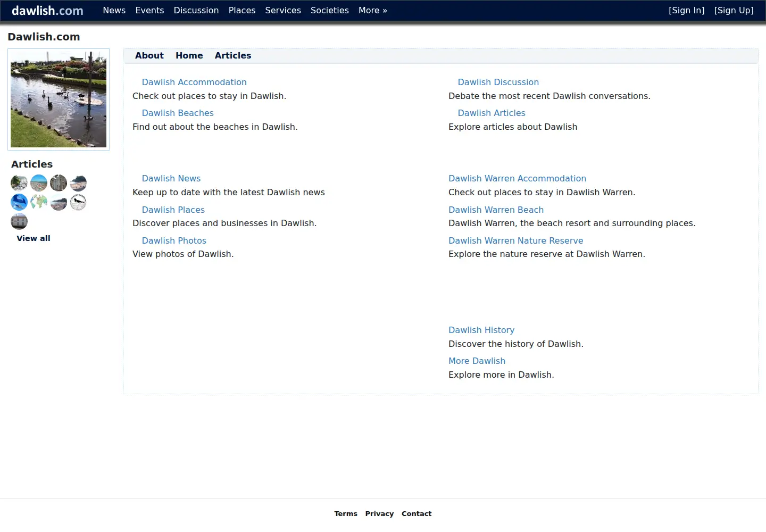Open the blue flag article thumbnail
This screenshot has height=532, width=766.
[x=19, y=202]
